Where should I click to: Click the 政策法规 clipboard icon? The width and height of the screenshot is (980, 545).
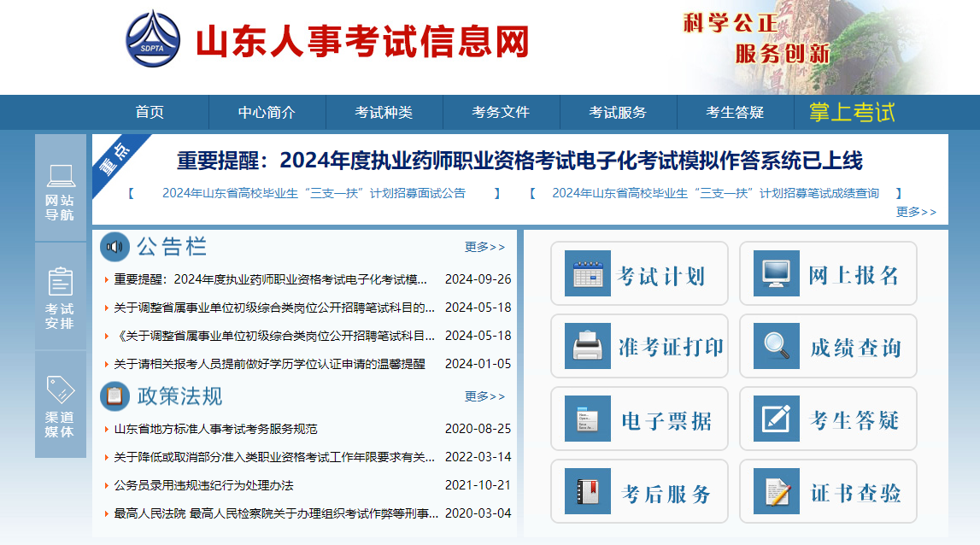(114, 396)
